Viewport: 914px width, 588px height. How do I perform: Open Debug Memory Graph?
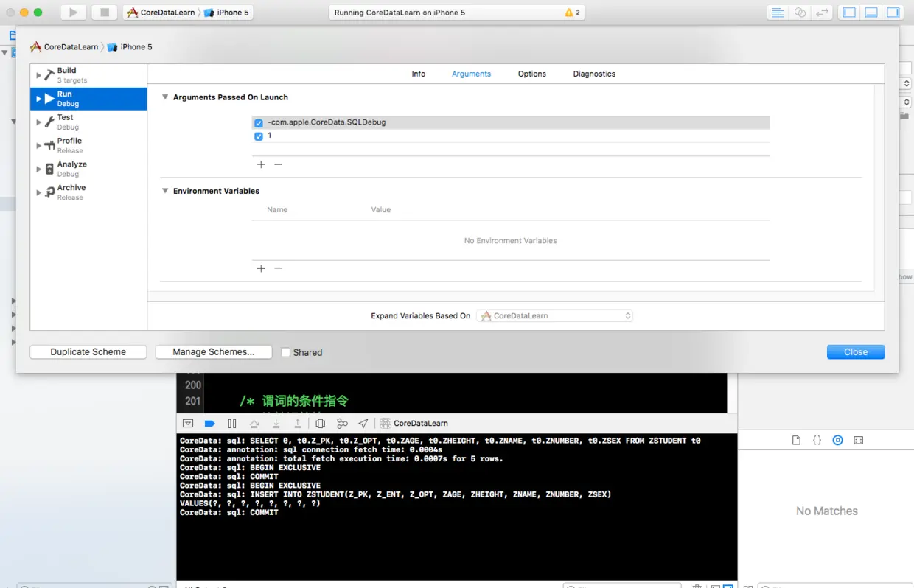(342, 424)
